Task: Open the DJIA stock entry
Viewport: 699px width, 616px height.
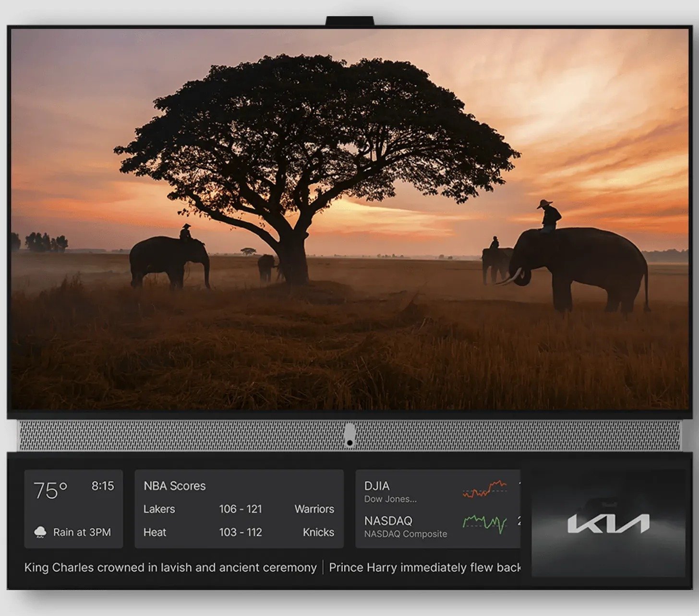Action: pos(377,486)
